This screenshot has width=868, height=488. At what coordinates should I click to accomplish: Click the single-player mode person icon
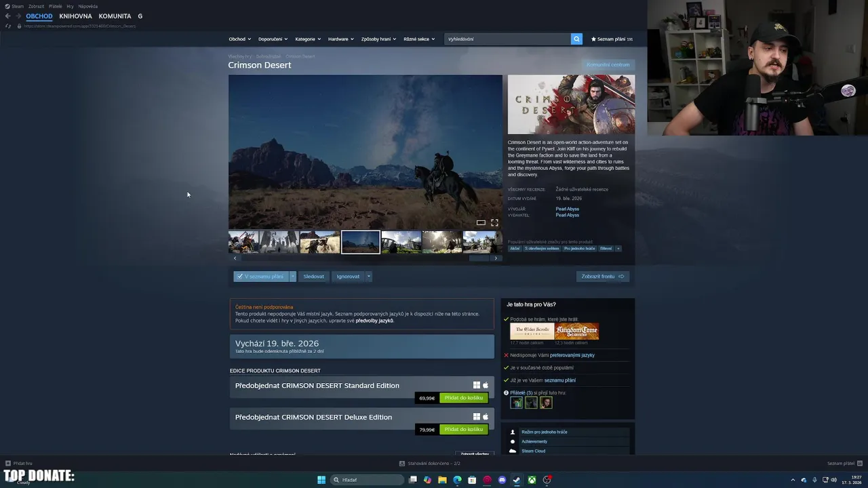coord(513,432)
